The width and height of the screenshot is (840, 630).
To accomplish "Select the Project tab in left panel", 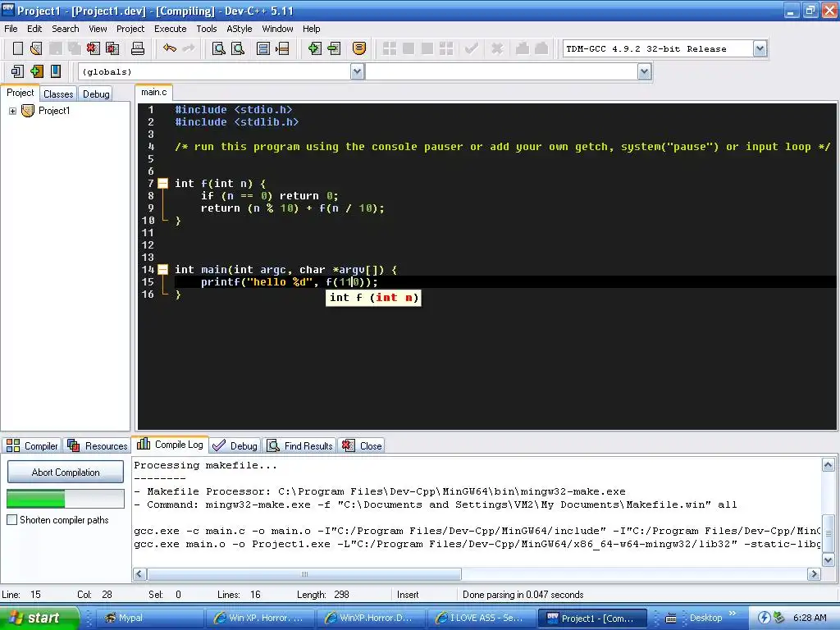I will pos(20,93).
